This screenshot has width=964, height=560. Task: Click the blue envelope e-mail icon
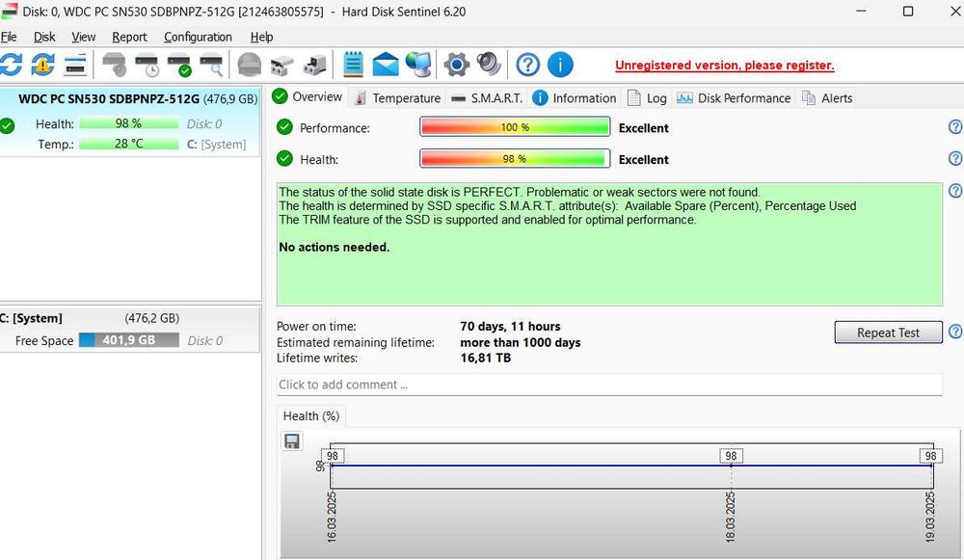click(x=386, y=65)
